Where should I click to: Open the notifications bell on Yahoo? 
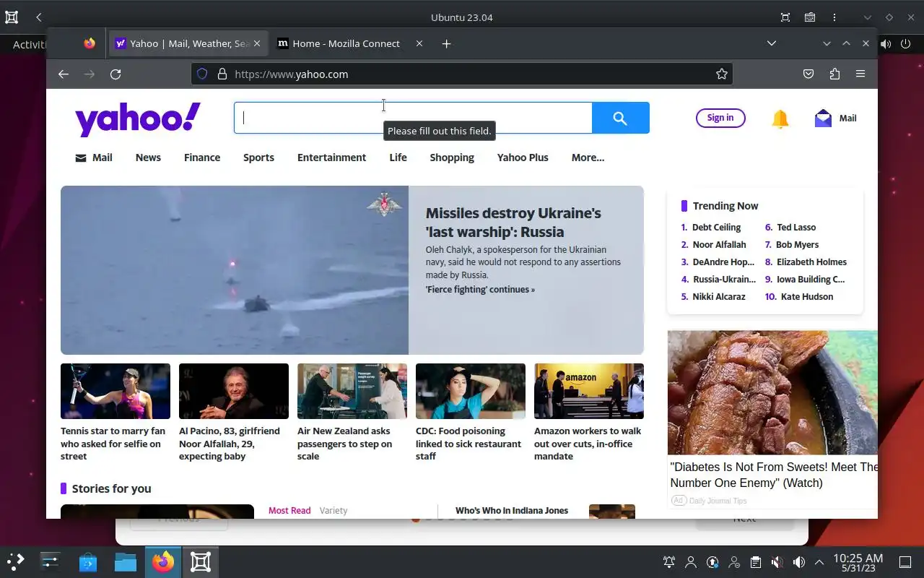pyautogui.click(x=780, y=118)
